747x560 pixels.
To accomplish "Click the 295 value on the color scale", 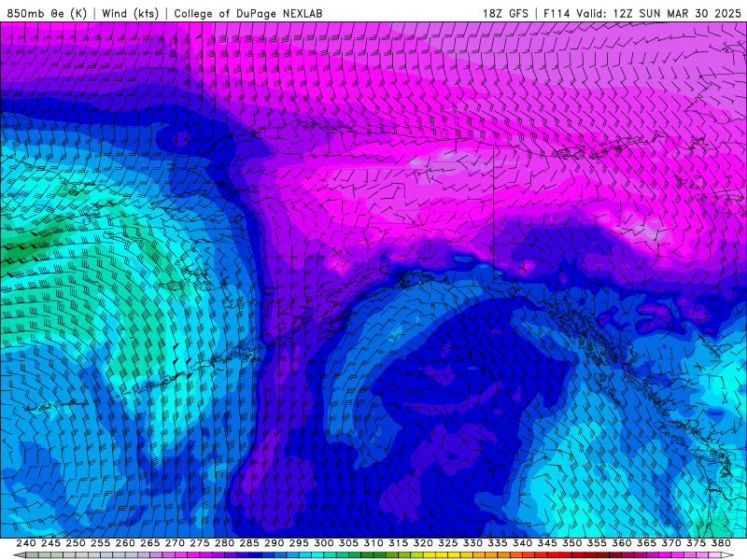I will 299,543.
